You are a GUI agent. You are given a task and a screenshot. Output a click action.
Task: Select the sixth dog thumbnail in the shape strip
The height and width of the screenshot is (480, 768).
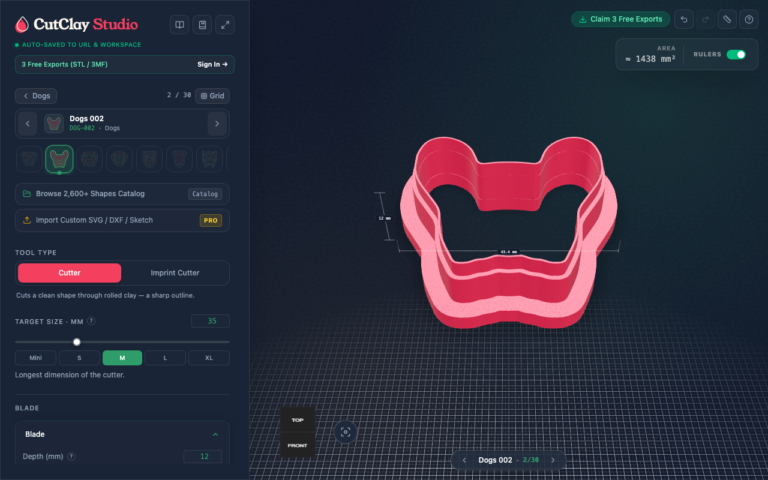pos(179,159)
